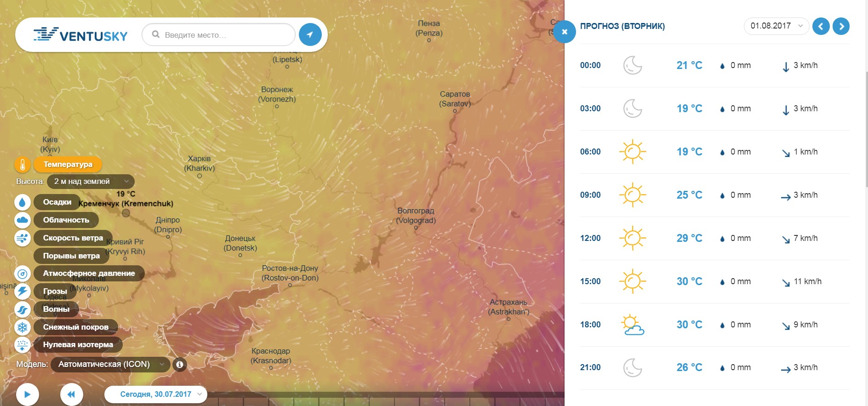Select the wind speed icon

click(x=22, y=238)
